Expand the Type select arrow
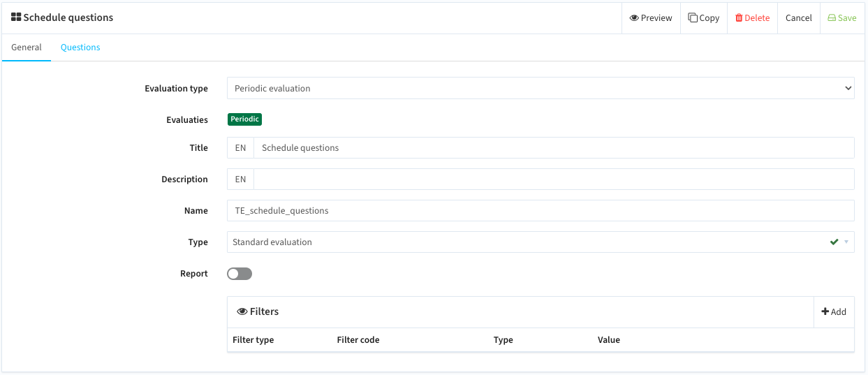Image resolution: width=868 pixels, height=375 pixels. tap(846, 242)
